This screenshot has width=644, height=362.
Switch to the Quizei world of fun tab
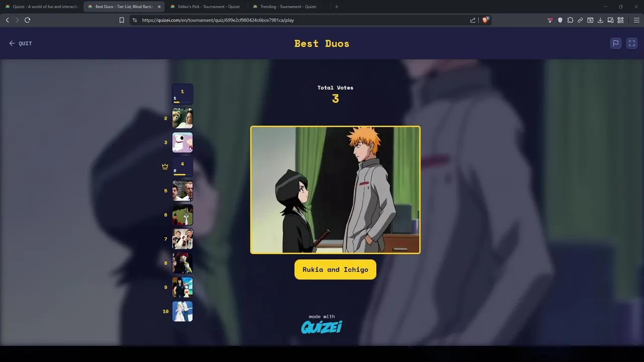click(41, 7)
